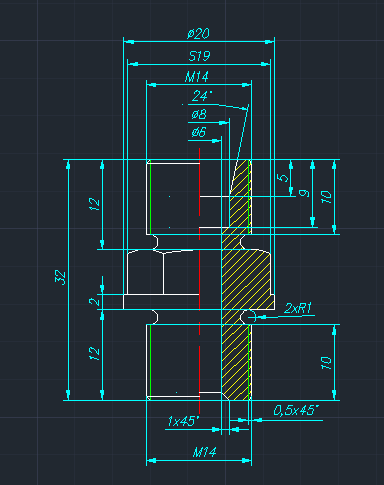Click the 2 flange thickness dimension
This screenshot has width=384, height=485.
[95, 302]
